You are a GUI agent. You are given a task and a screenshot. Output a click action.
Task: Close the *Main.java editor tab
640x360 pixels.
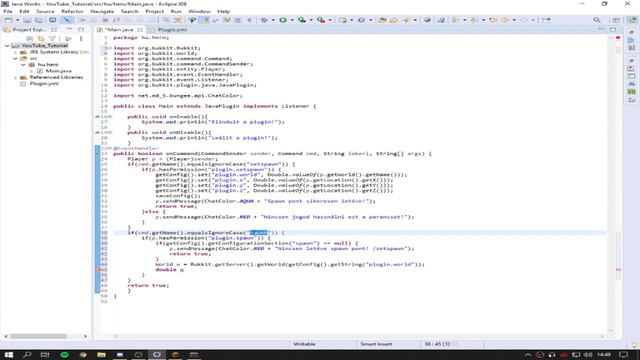pos(140,30)
